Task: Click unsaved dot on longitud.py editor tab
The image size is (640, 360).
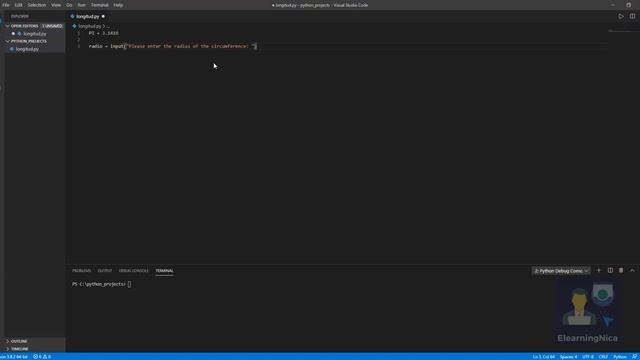Action: (x=103, y=17)
